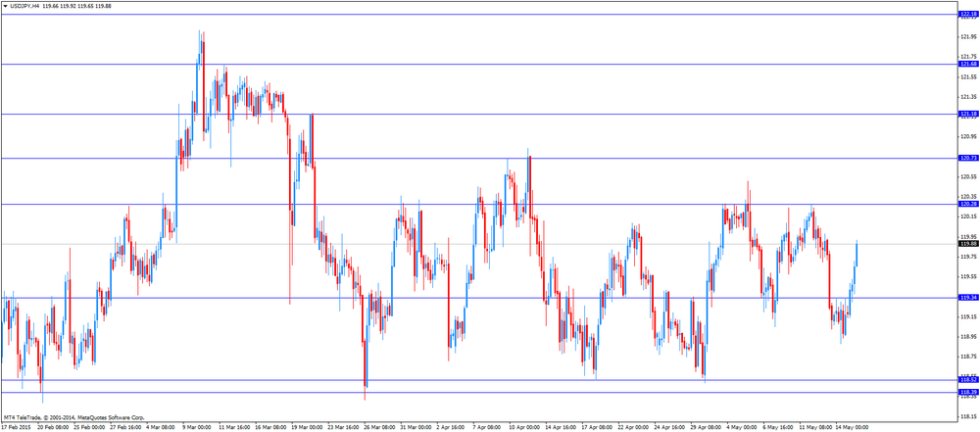Click the 121.55 value on price axis
Viewport: 980px width, 432px height.
[969, 76]
